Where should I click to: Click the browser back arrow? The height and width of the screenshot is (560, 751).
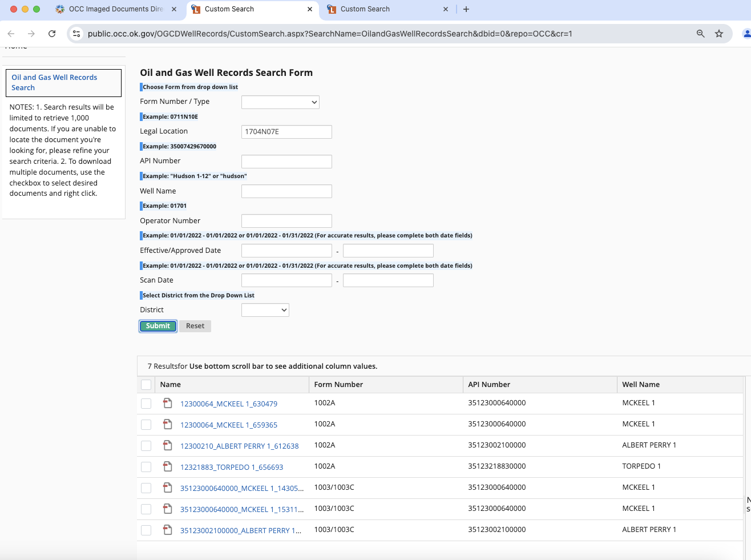(11, 34)
